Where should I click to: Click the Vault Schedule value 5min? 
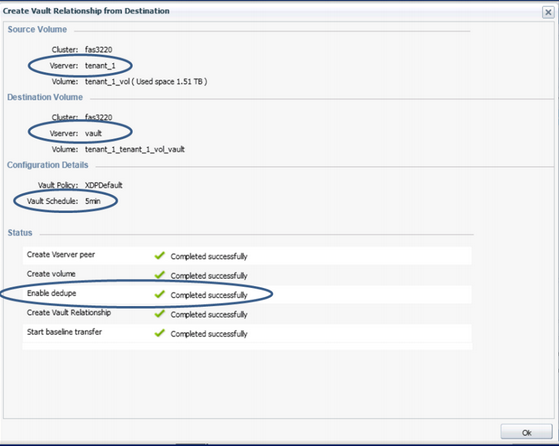(93, 201)
